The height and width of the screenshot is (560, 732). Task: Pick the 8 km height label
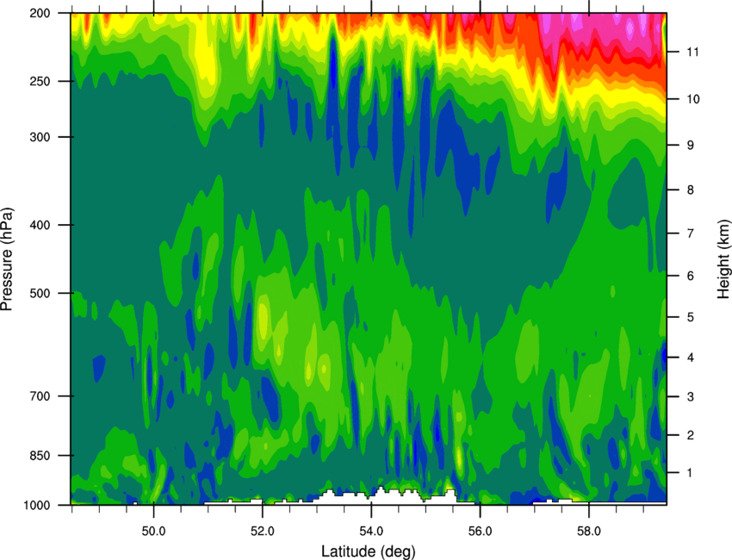pos(691,190)
